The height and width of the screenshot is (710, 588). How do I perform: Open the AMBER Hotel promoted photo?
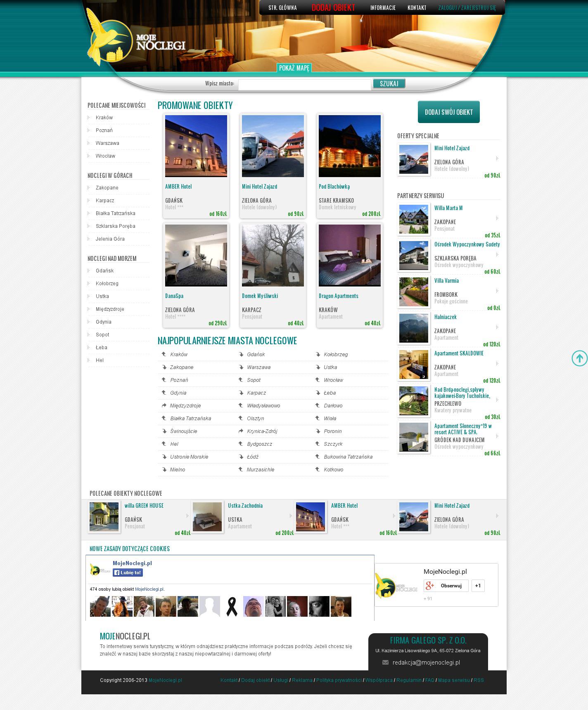click(x=196, y=146)
